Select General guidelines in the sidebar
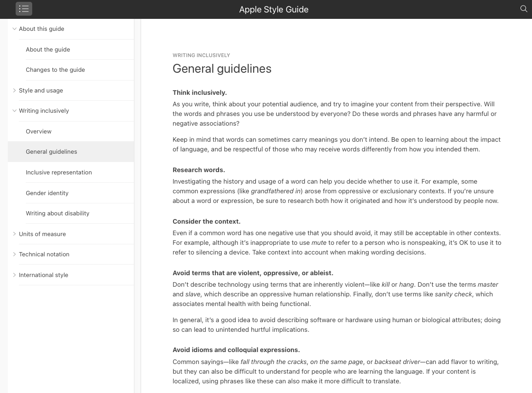This screenshot has height=393, width=532. [x=71, y=152]
